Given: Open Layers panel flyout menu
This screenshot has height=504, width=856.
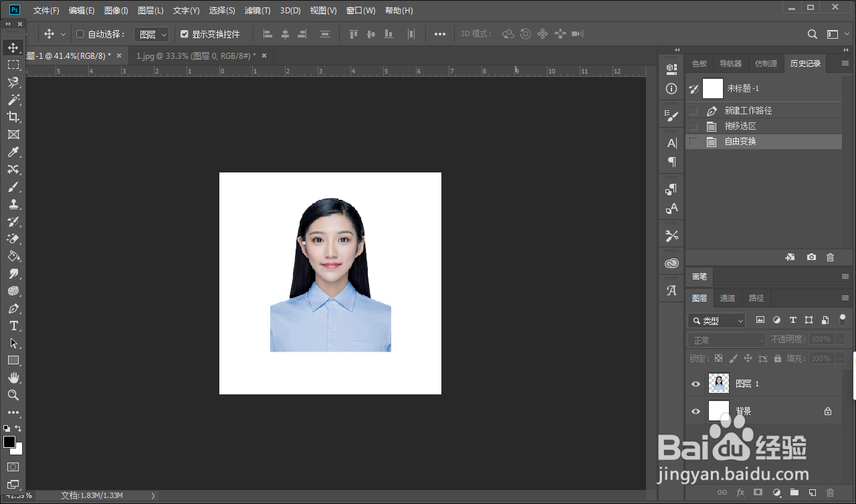Looking at the screenshot, I should click(x=845, y=298).
